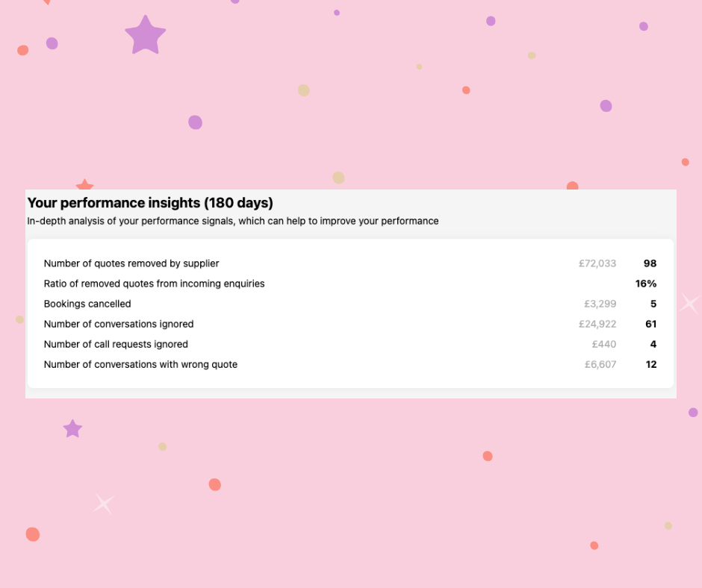
Task: Click the in-depth analysis subtitle text
Action: pyautogui.click(x=232, y=221)
